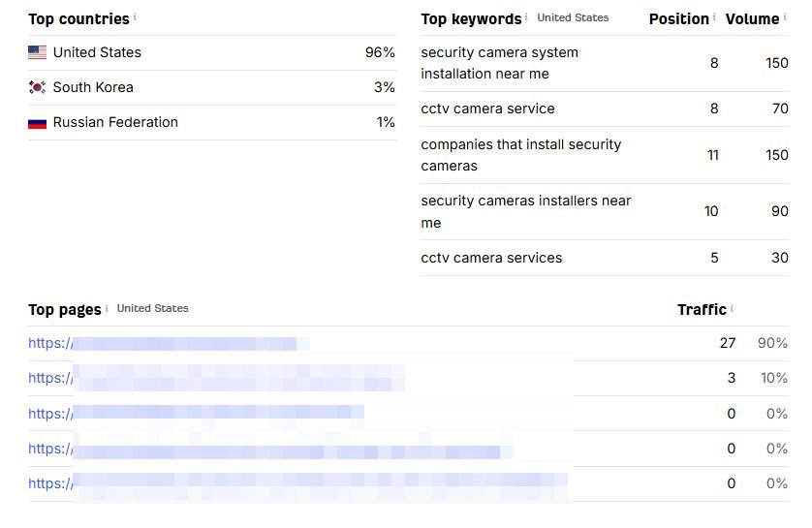
Task: Click keyword 'cctv camera services'
Action: [x=491, y=258]
